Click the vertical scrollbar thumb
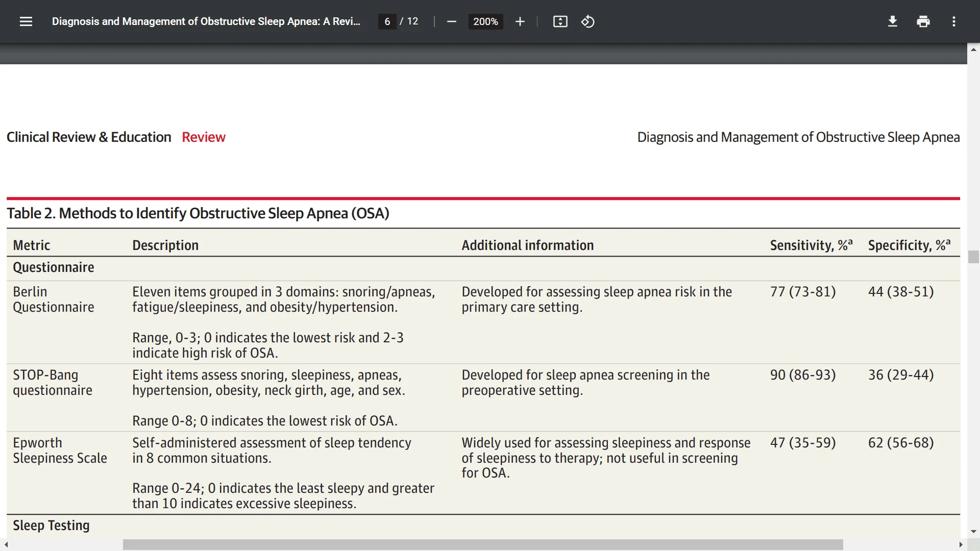Viewport: 980px width, 551px height. (x=973, y=257)
